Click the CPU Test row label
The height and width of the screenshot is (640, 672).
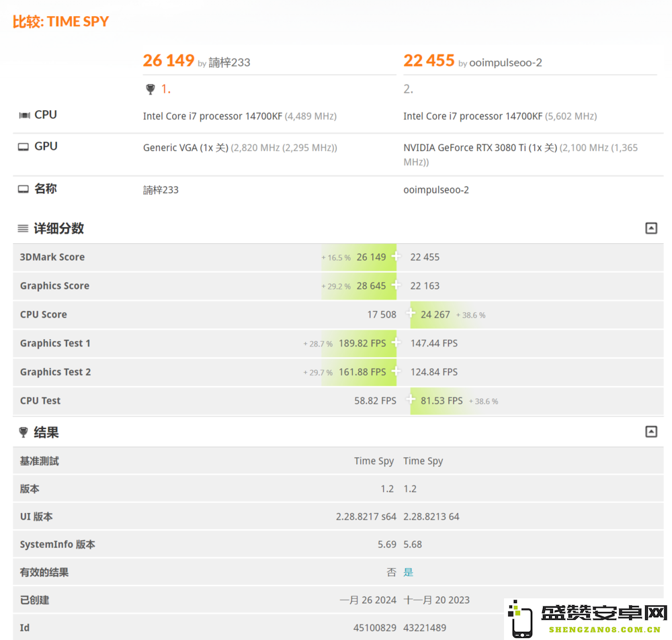(x=40, y=400)
